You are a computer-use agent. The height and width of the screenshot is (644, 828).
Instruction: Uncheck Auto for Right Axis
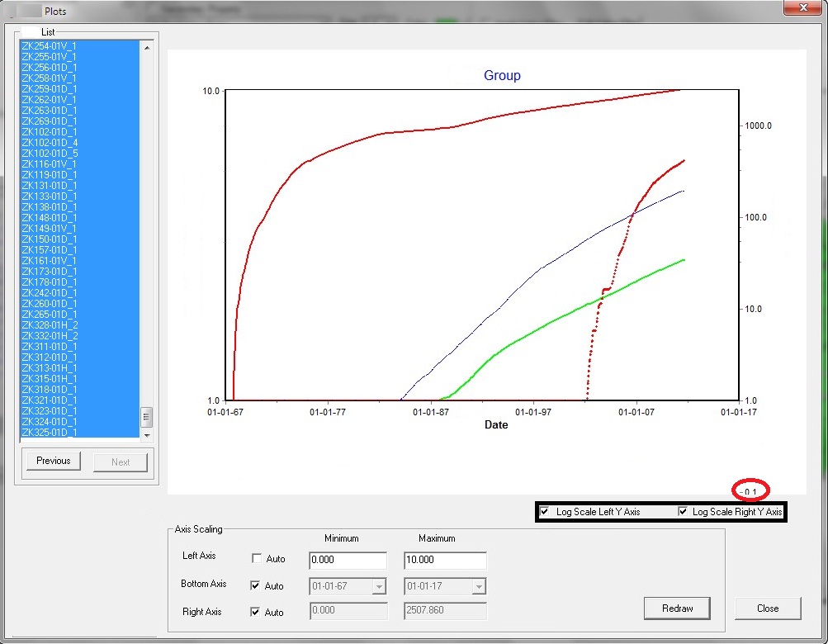255,612
